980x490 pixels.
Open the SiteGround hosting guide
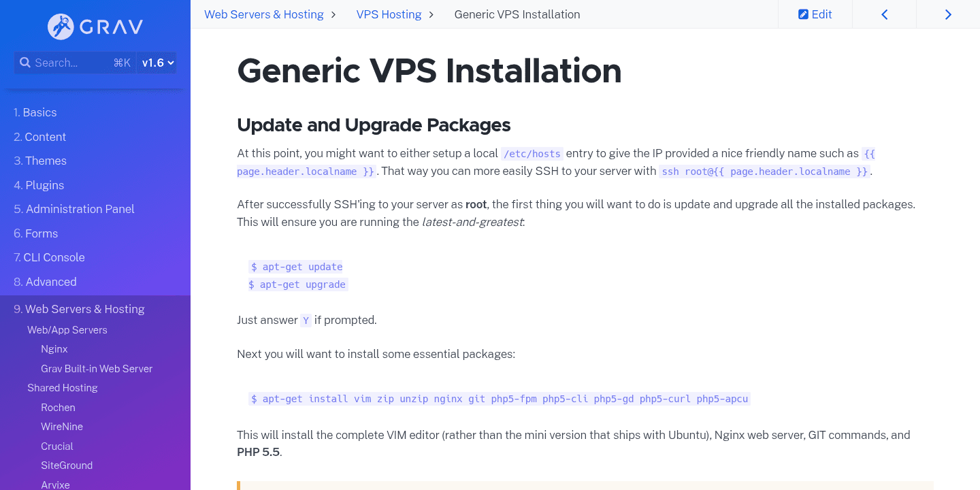tap(66, 465)
